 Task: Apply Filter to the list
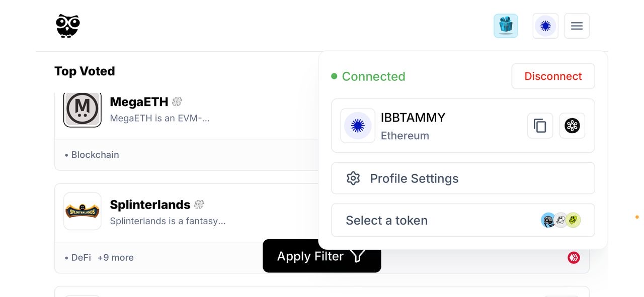322,256
